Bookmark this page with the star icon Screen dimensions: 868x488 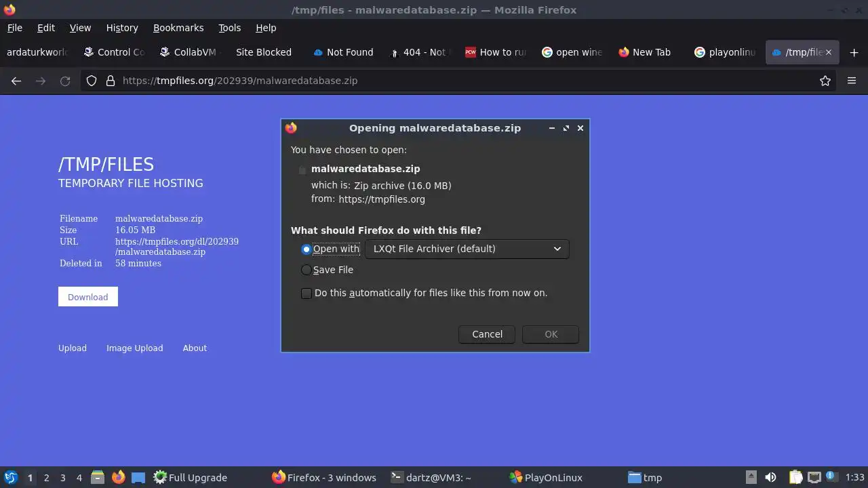[825, 81]
